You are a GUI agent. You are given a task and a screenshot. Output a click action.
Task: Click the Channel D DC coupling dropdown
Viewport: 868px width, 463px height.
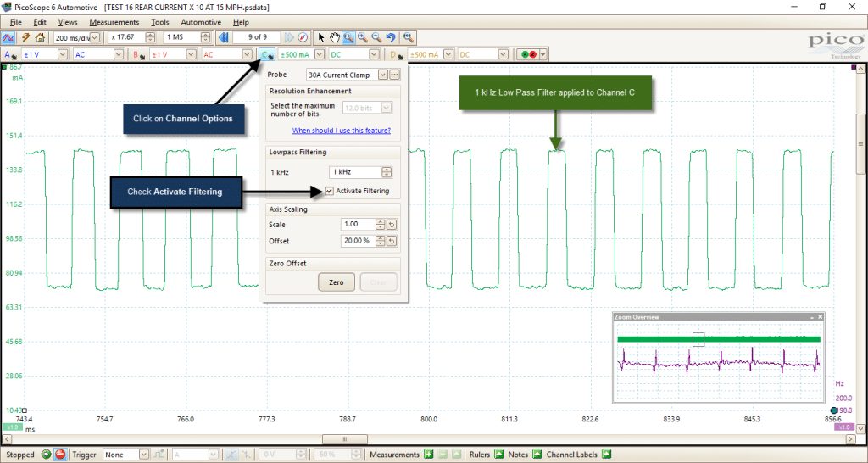503,54
